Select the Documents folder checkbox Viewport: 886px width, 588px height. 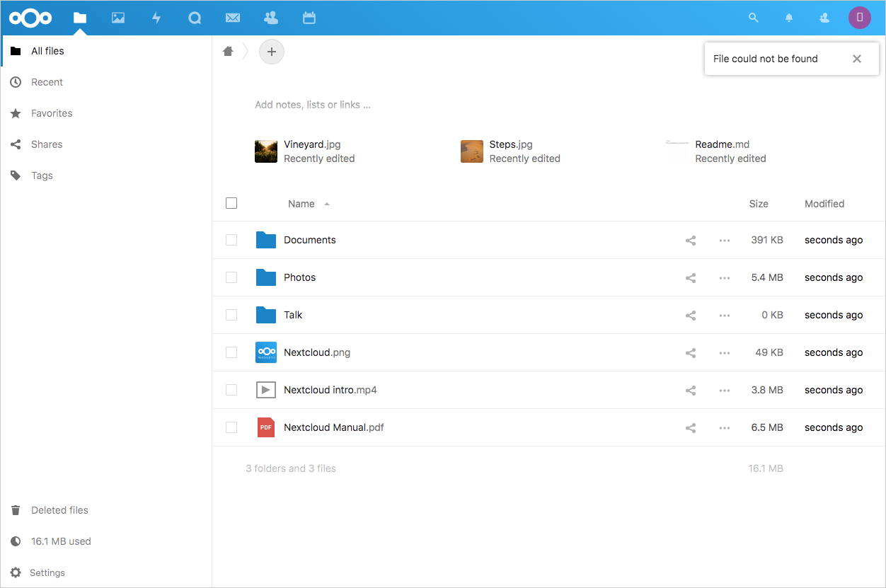tap(231, 240)
